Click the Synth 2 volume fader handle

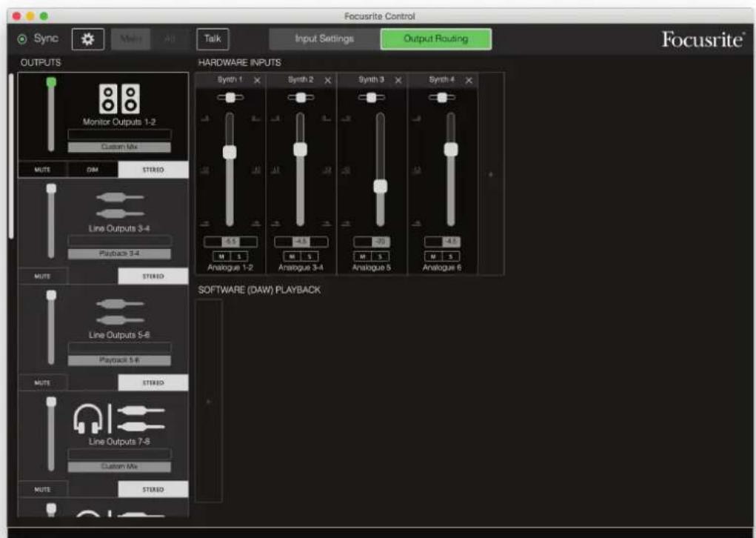(301, 150)
